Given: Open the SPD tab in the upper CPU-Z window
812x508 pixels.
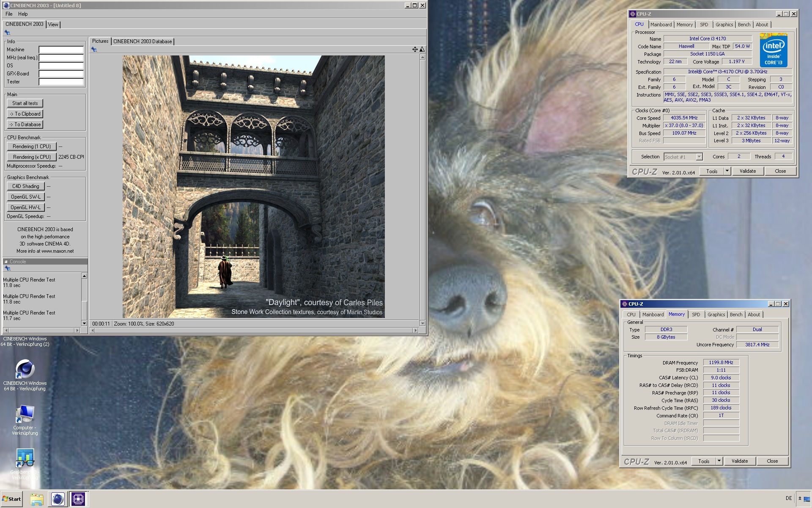Looking at the screenshot, I should tap(704, 25).
